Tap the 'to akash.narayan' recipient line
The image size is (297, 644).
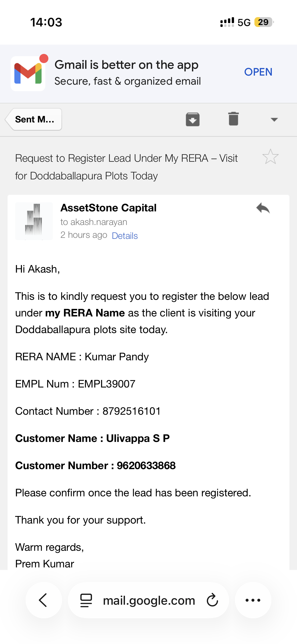[x=94, y=222]
